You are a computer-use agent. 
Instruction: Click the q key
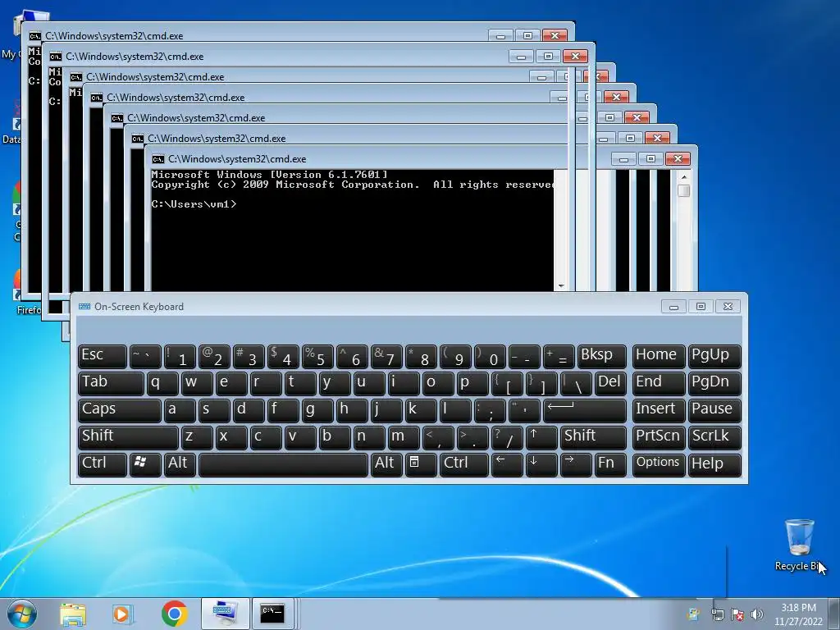tap(162, 383)
